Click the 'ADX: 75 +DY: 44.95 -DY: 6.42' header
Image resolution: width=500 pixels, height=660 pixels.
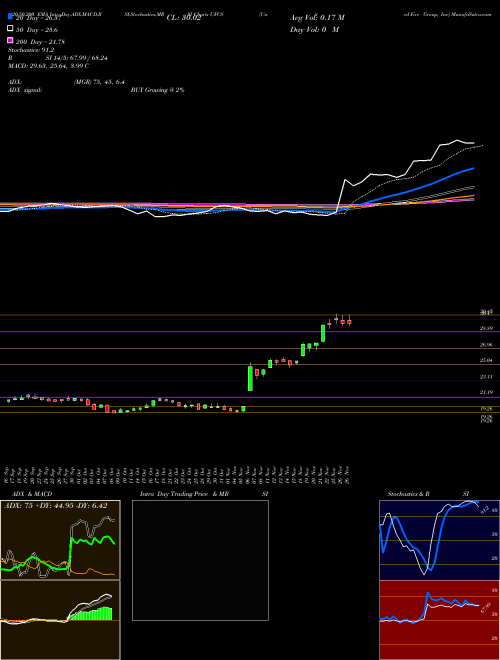[x=54, y=506]
